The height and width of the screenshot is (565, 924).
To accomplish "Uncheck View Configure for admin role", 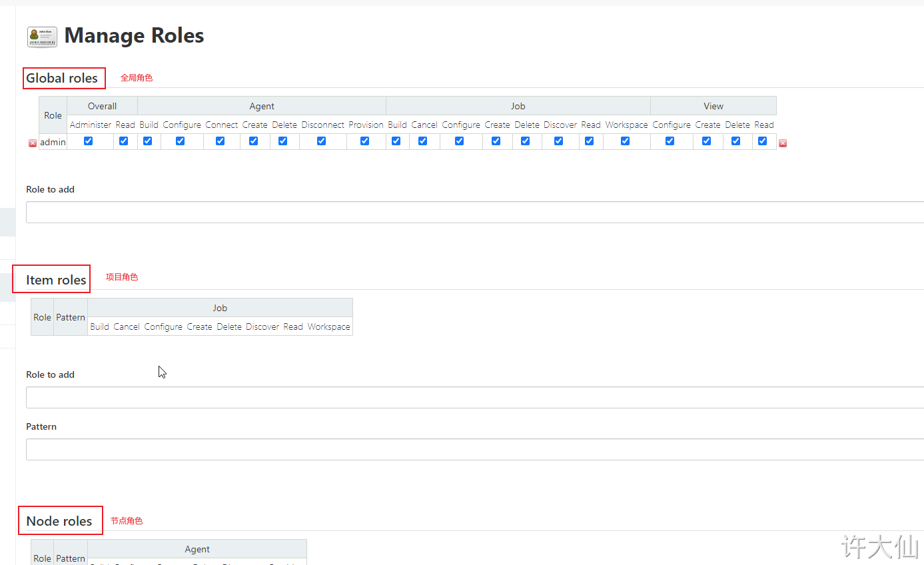I will point(670,141).
